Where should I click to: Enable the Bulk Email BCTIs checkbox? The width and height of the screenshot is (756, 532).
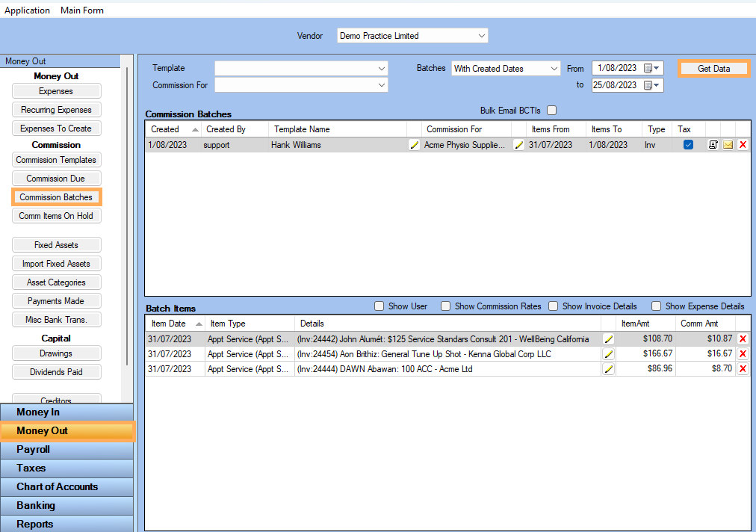click(x=551, y=108)
